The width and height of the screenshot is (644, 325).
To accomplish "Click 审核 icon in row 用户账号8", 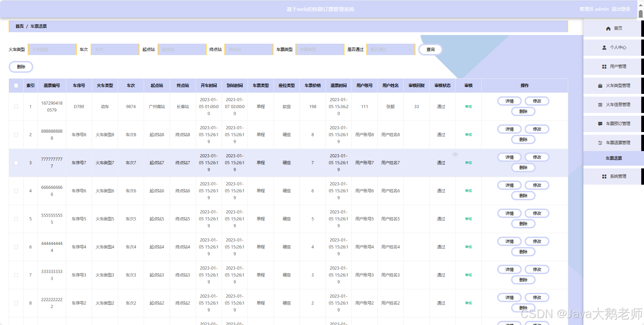I will [x=468, y=135].
